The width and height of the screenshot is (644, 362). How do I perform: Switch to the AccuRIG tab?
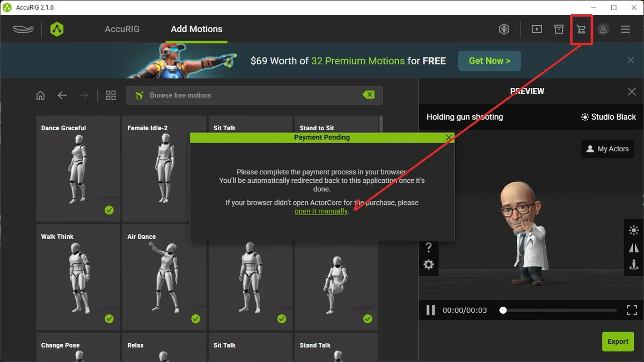coord(122,29)
